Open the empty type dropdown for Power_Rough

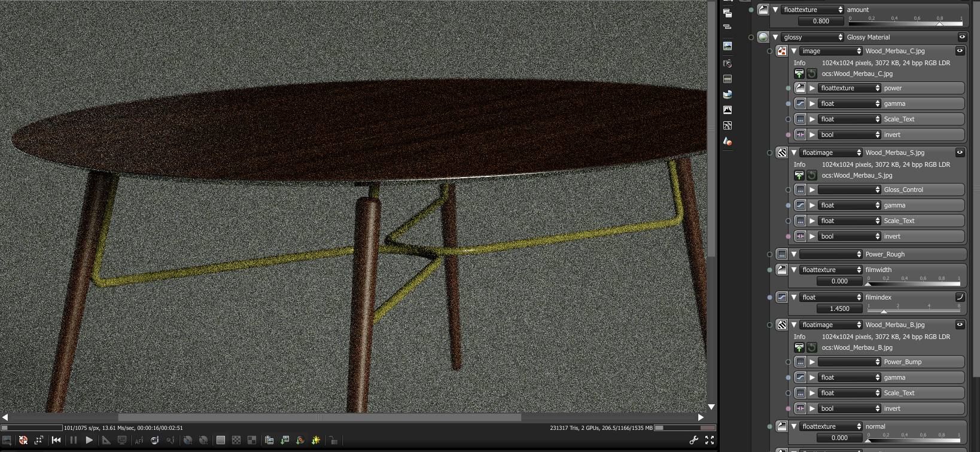pos(831,254)
